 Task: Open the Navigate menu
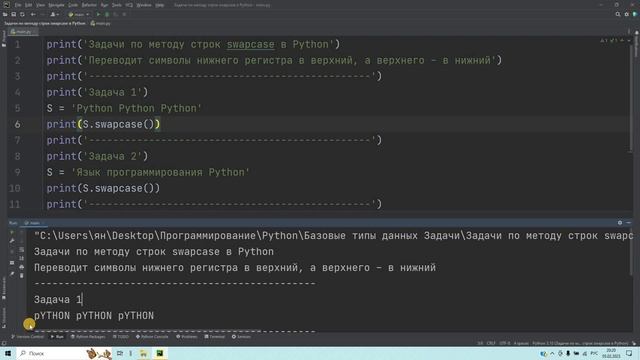(x=56, y=5)
